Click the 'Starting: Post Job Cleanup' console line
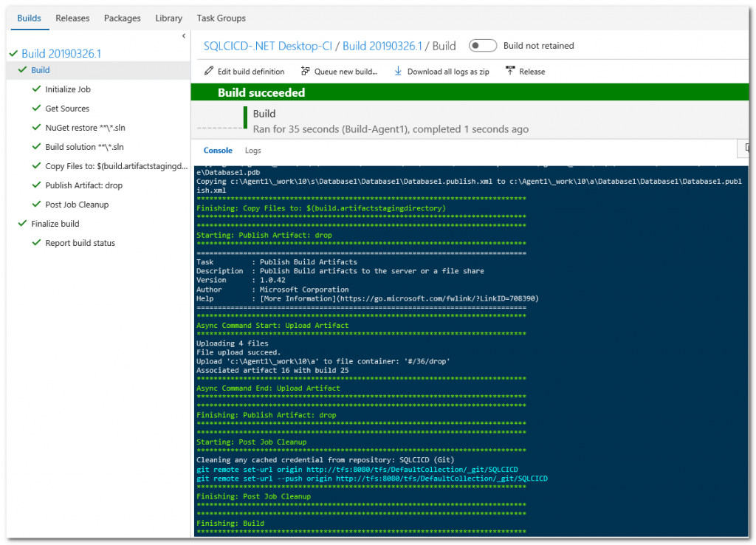Viewport: 756px width, 545px height. click(x=251, y=442)
